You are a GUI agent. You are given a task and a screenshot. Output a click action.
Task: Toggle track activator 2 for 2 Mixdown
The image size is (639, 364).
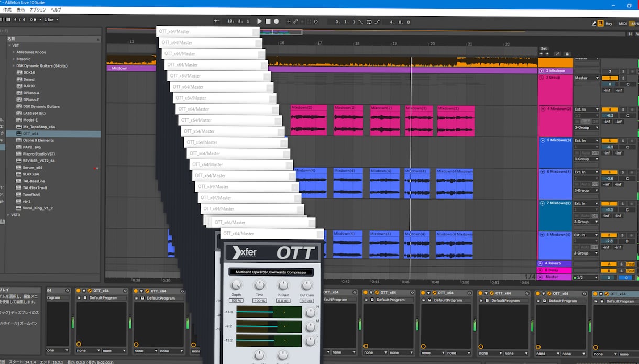[610, 71]
